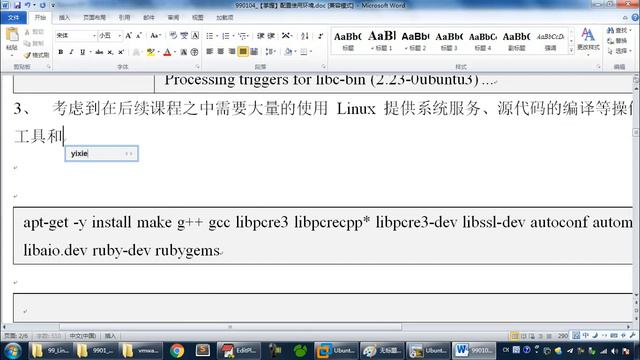
Task: Align text to the right
Action: pos(231,51)
